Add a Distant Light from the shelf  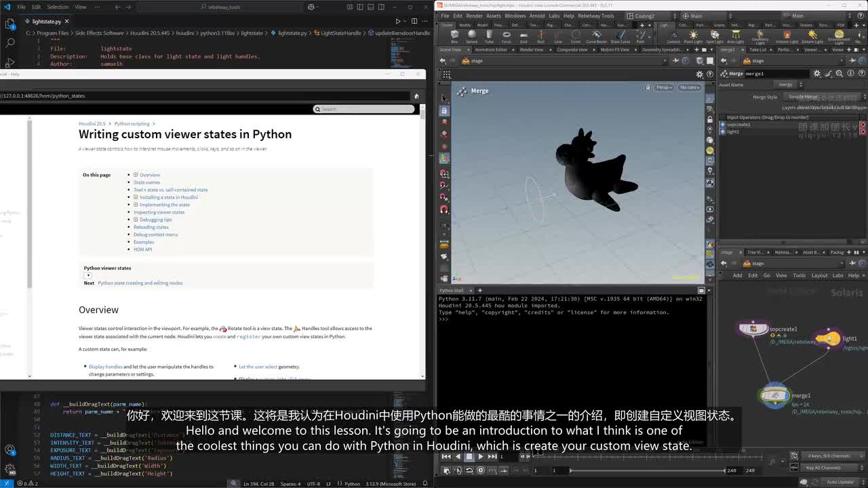(812, 36)
